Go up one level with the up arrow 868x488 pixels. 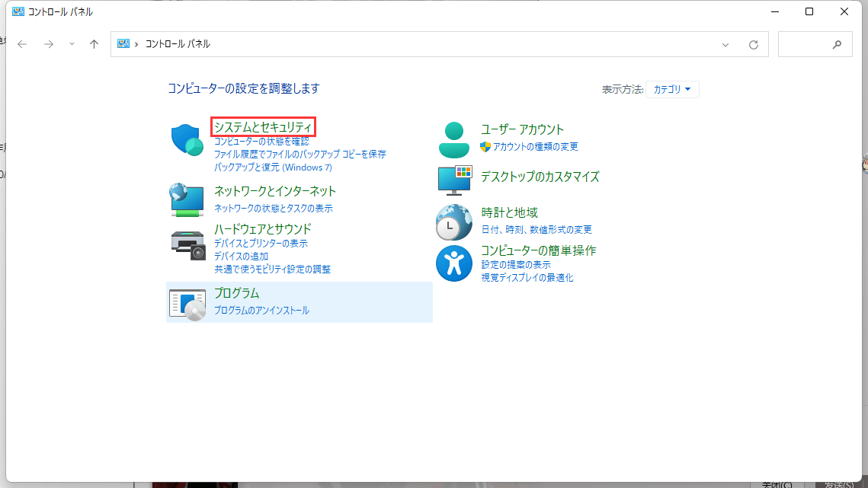coord(94,44)
